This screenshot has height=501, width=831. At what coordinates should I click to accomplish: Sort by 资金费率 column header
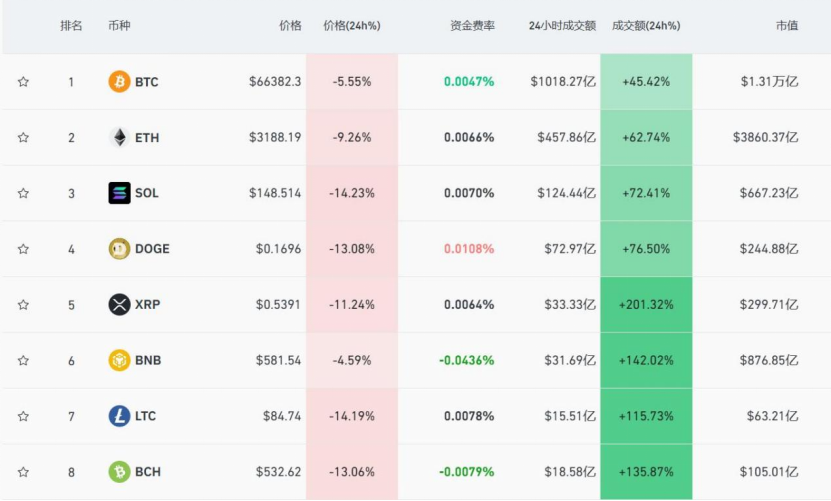(x=472, y=25)
